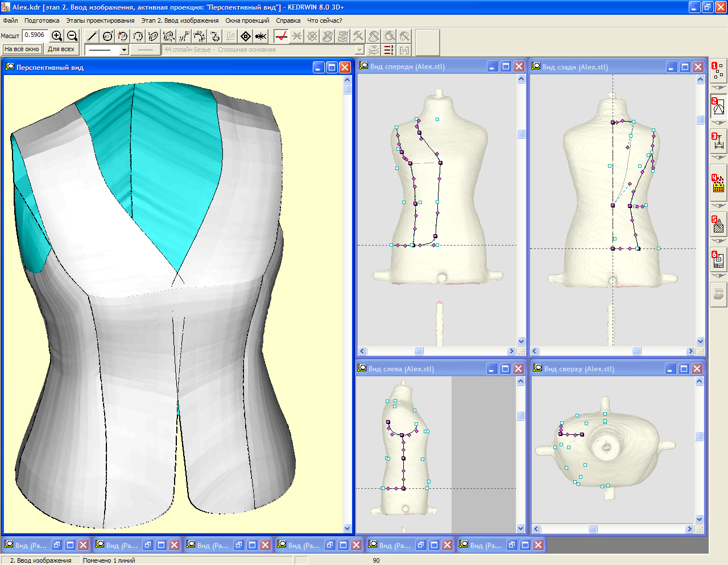Open stage 3 dimensions button in sidebar
This screenshot has height=565, width=728.
tap(718, 141)
